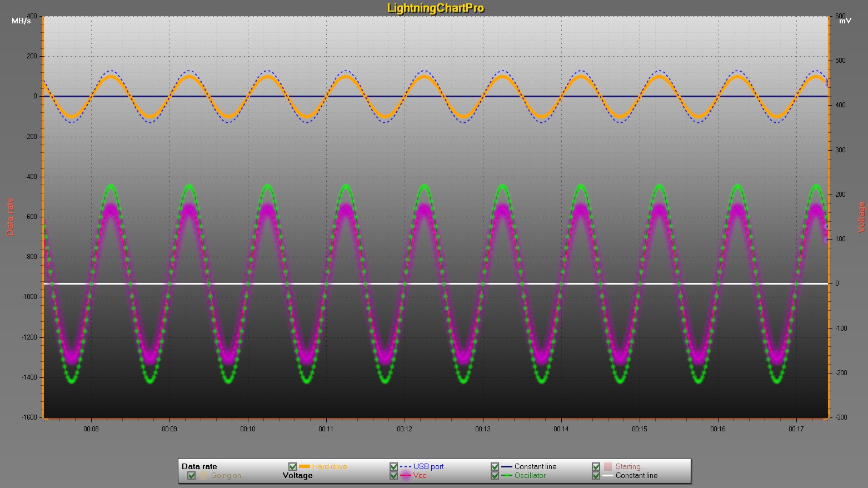Toggle the Oscillator series checkbox
Viewport: 868px width, 488px height.
[495, 475]
